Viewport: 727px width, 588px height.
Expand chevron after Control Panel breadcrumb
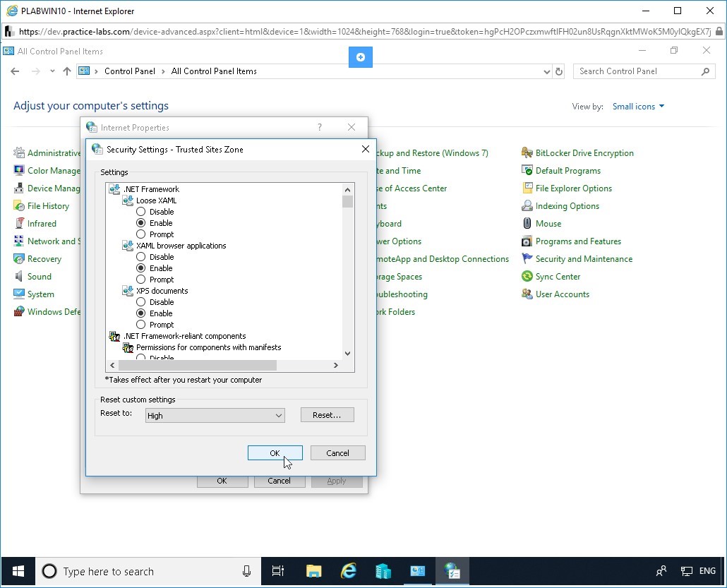click(163, 71)
